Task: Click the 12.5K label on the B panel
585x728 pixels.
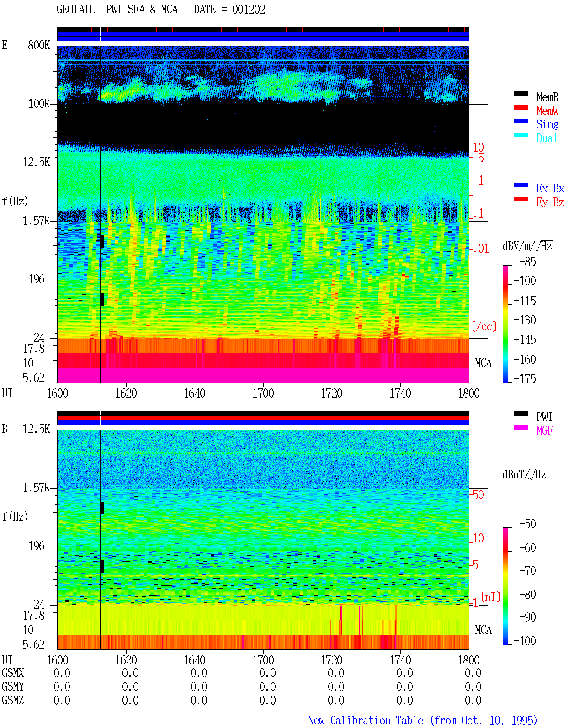Action: (36, 429)
